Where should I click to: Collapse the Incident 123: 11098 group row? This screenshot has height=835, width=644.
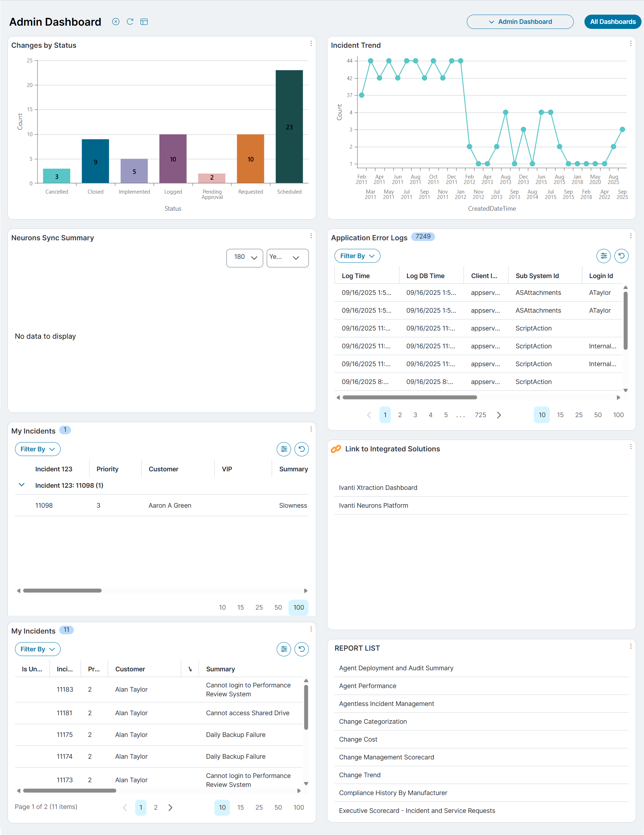point(22,485)
